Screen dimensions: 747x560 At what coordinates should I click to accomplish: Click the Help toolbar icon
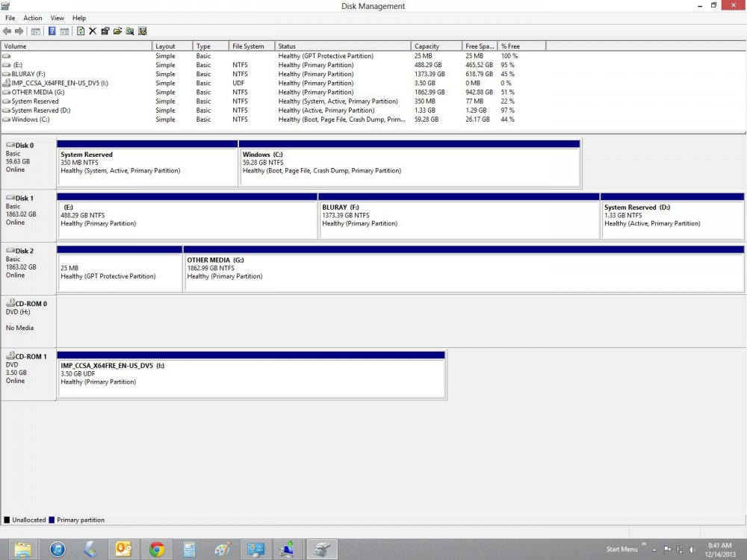[x=51, y=31]
